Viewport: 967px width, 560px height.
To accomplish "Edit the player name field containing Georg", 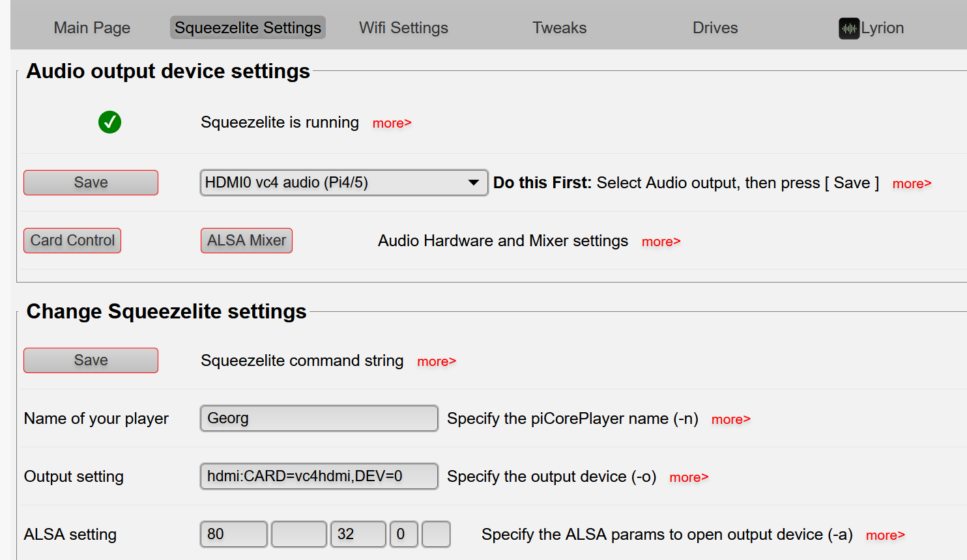I will 319,418.
